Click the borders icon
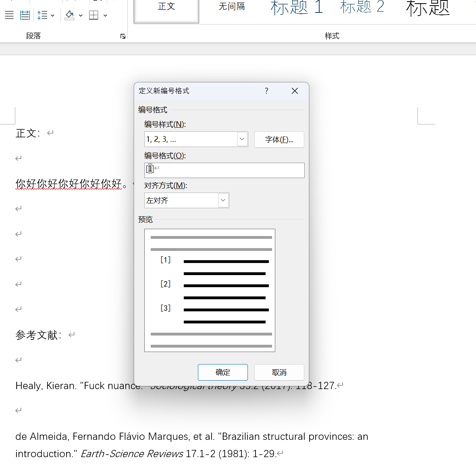This screenshot has width=476, height=466. click(94, 15)
